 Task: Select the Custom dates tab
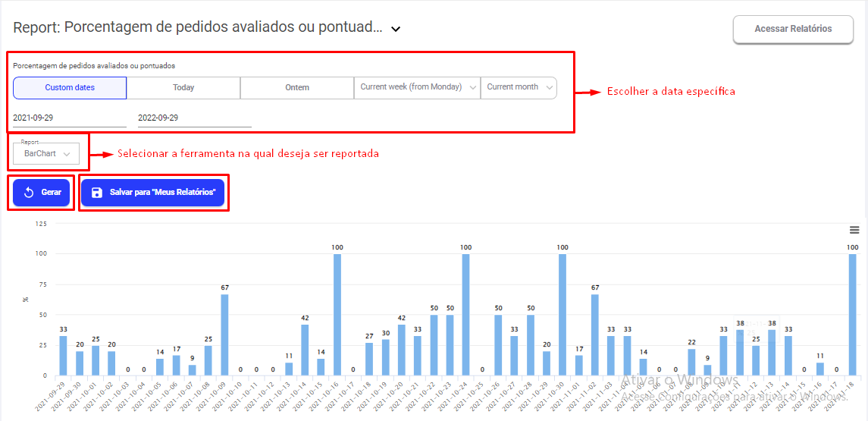(x=70, y=88)
